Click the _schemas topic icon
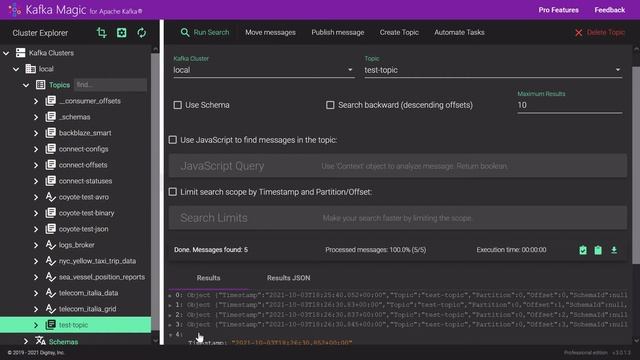This screenshot has width=640, height=360. (x=51, y=117)
